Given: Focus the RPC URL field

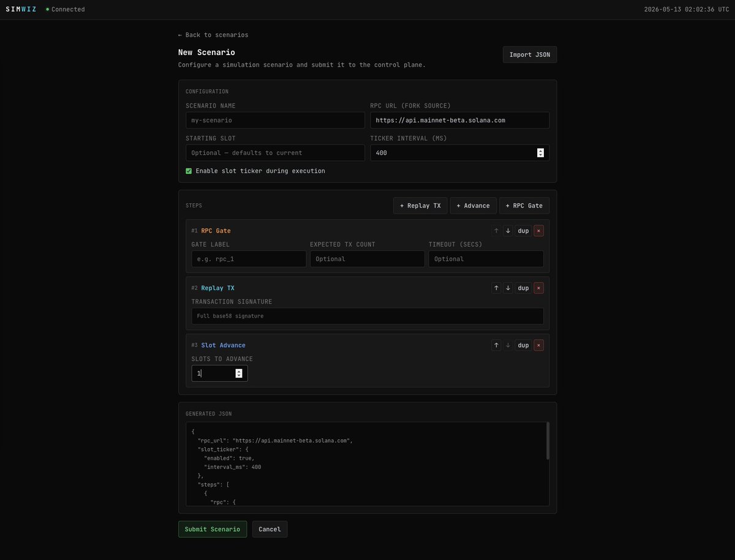Looking at the screenshot, I should tap(460, 120).
